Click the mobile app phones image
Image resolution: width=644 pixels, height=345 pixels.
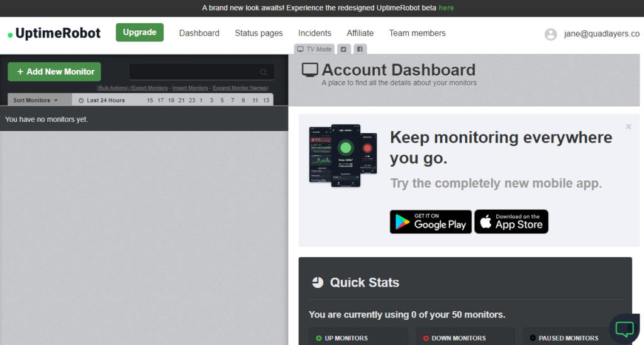coord(343,155)
